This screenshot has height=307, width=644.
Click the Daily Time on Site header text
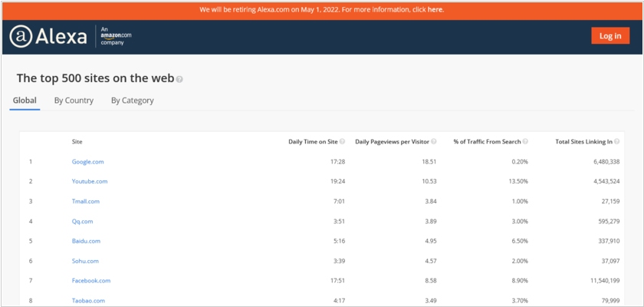pyautogui.click(x=313, y=141)
